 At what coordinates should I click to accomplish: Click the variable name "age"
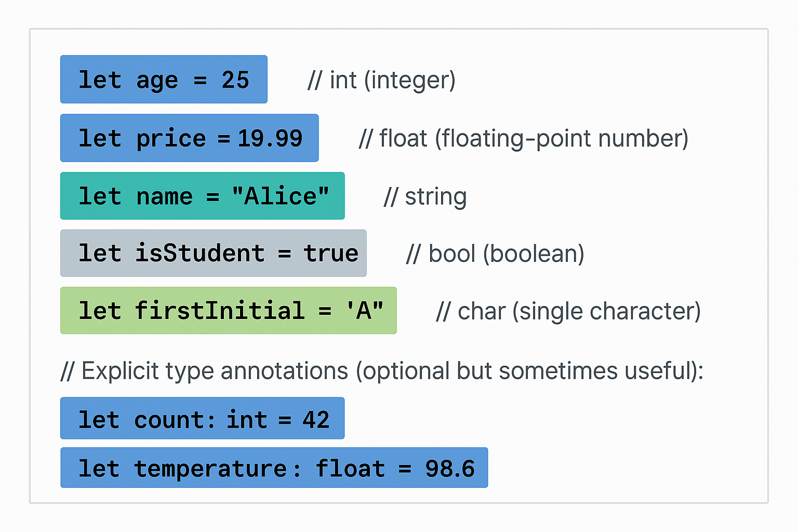[157, 81]
